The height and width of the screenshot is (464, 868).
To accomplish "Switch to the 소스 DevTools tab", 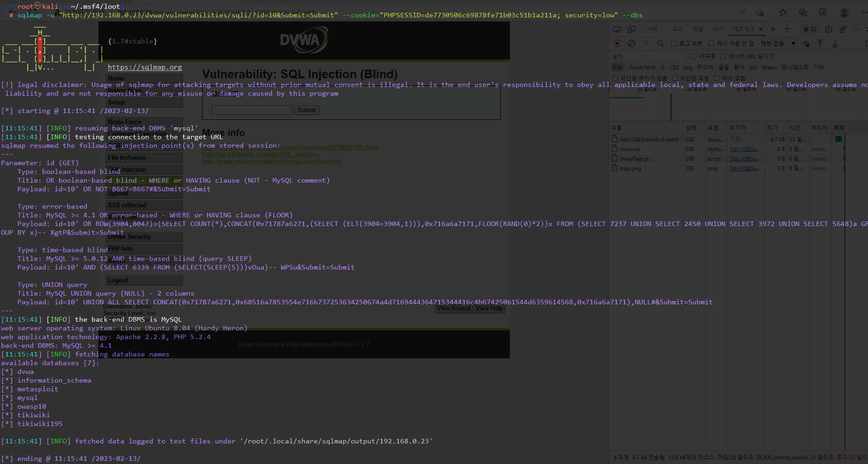I will pyautogui.click(x=718, y=29).
